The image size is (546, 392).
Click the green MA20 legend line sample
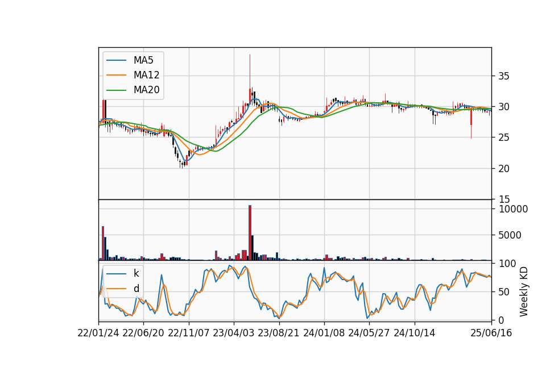[116, 90]
